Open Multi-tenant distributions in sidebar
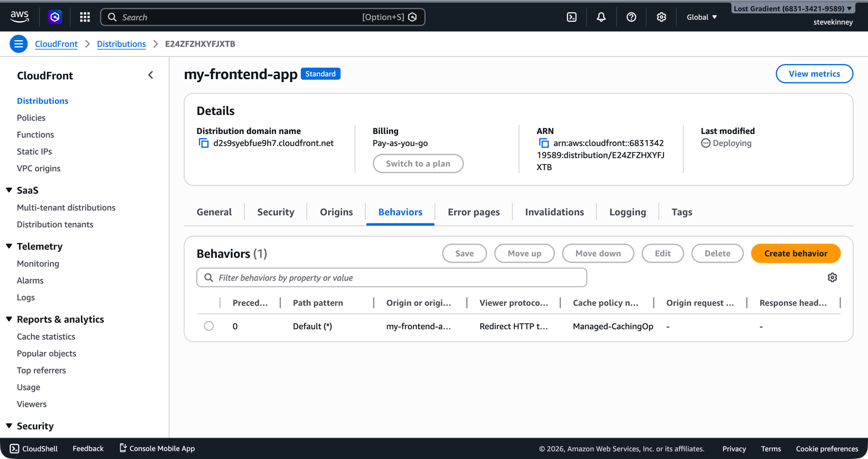 pos(66,207)
